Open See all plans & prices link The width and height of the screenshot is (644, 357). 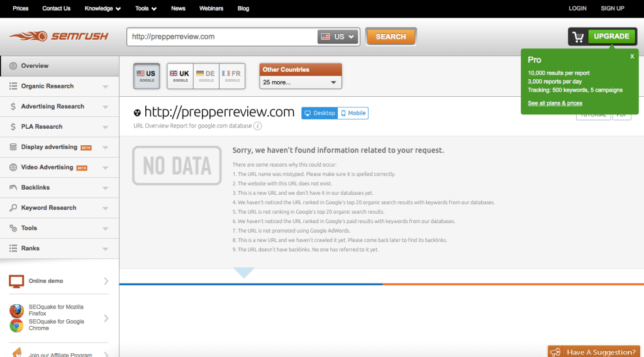555,103
